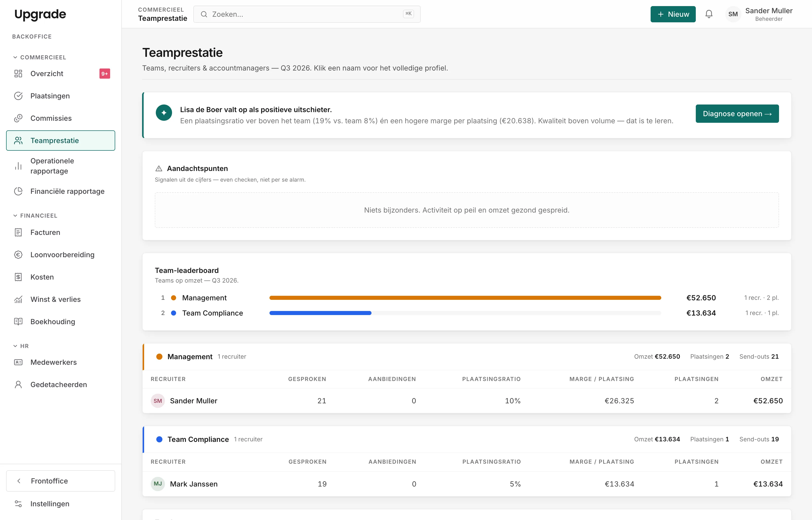The height and width of the screenshot is (520, 812).
Task: Click the Nieuw button
Action: point(673,14)
